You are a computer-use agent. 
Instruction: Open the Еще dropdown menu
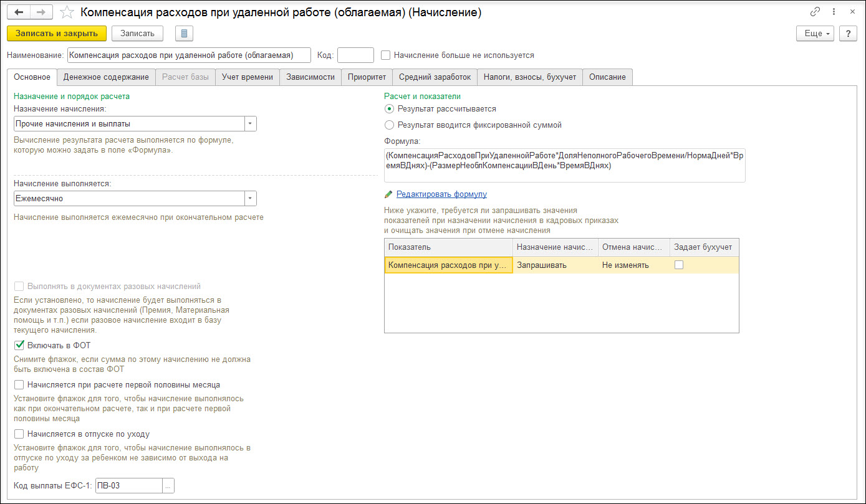click(815, 34)
